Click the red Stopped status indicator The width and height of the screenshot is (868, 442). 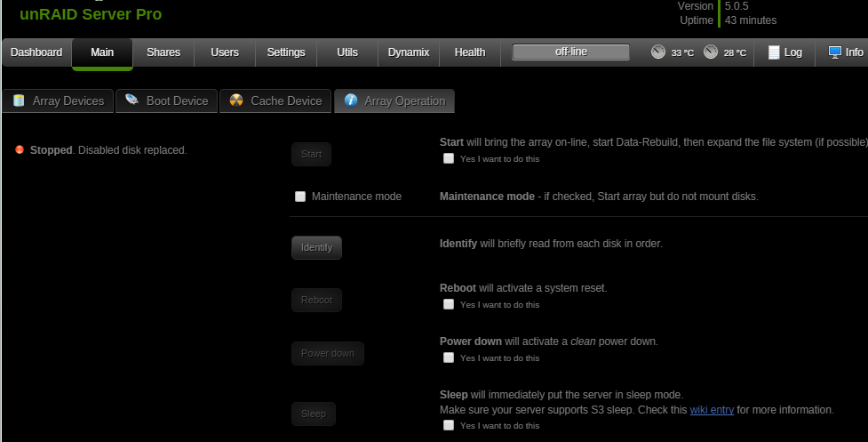click(x=20, y=149)
